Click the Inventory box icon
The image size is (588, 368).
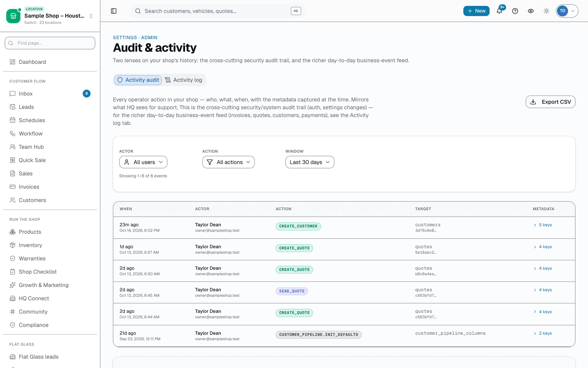[12, 245]
